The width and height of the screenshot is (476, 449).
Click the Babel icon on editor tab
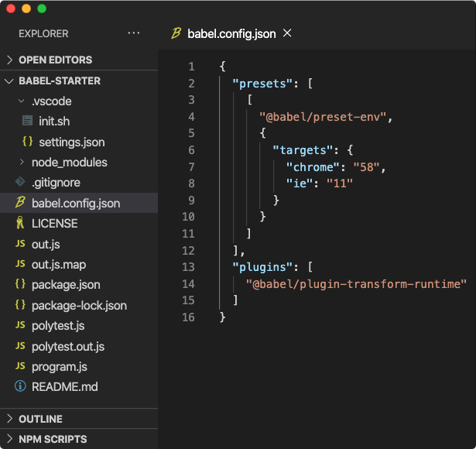click(176, 33)
